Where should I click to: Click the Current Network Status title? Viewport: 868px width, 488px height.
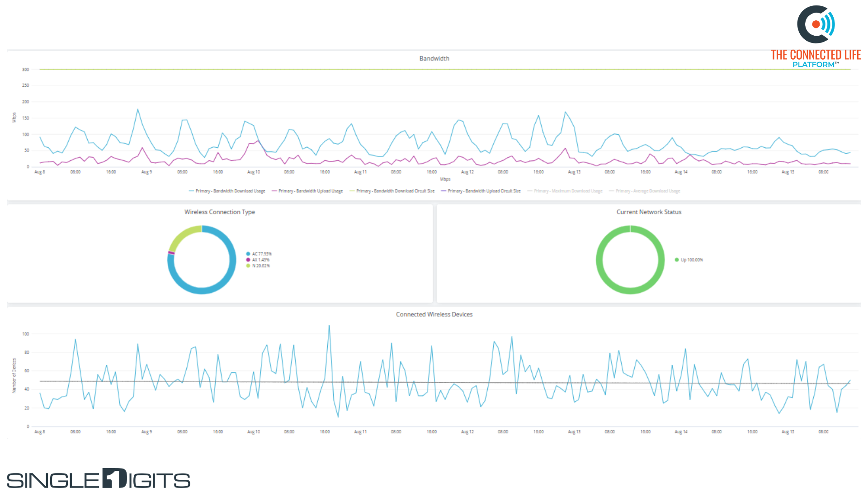(x=649, y=212)
